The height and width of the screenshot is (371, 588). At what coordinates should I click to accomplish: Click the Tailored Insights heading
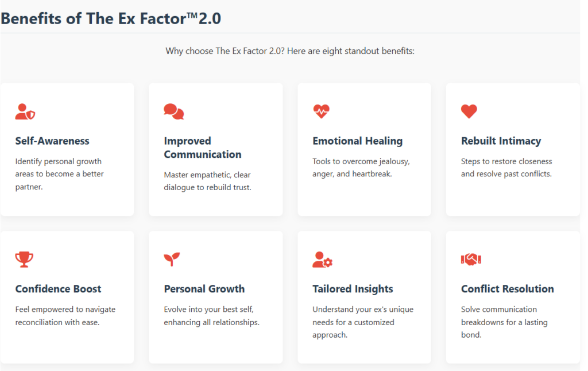(353, 289)
